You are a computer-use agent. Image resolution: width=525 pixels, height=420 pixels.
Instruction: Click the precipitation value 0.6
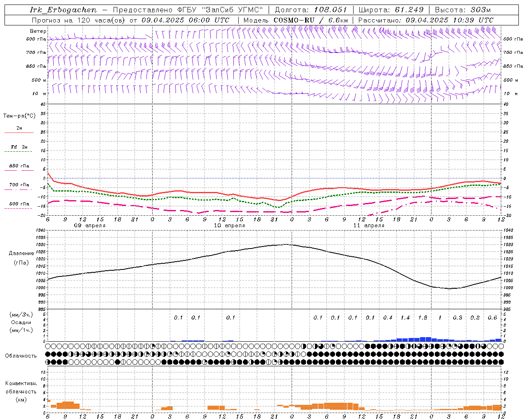click(492, 318)
